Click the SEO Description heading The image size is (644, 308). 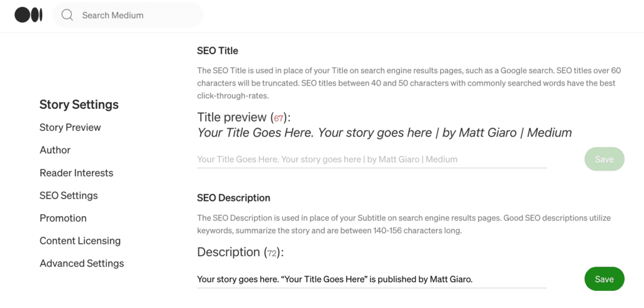234,198
